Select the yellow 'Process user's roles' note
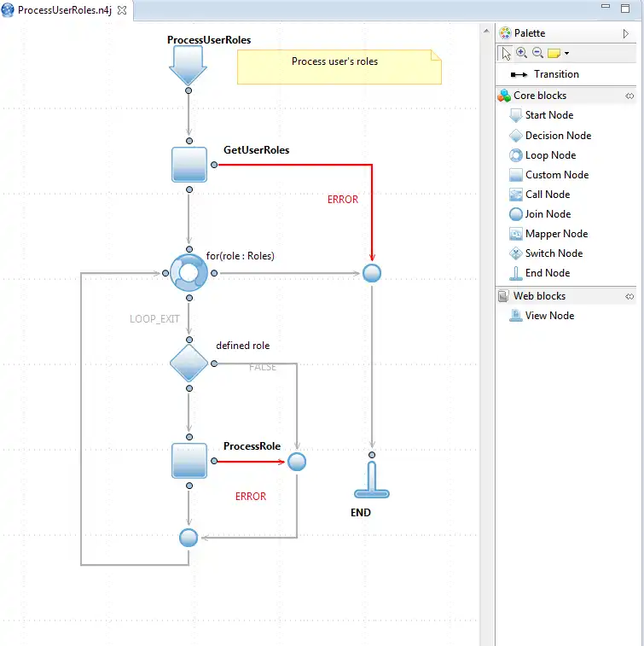 [339, 67]
